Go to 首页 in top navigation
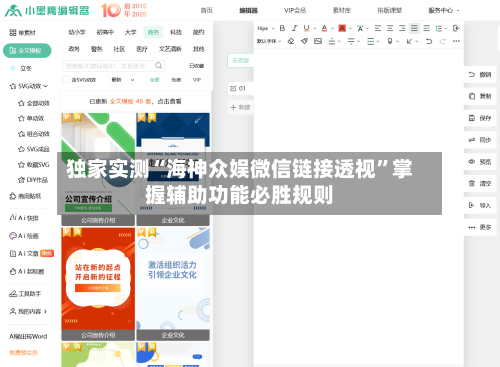500x367 pixels. pyautogui.click(x=206, y=10)
